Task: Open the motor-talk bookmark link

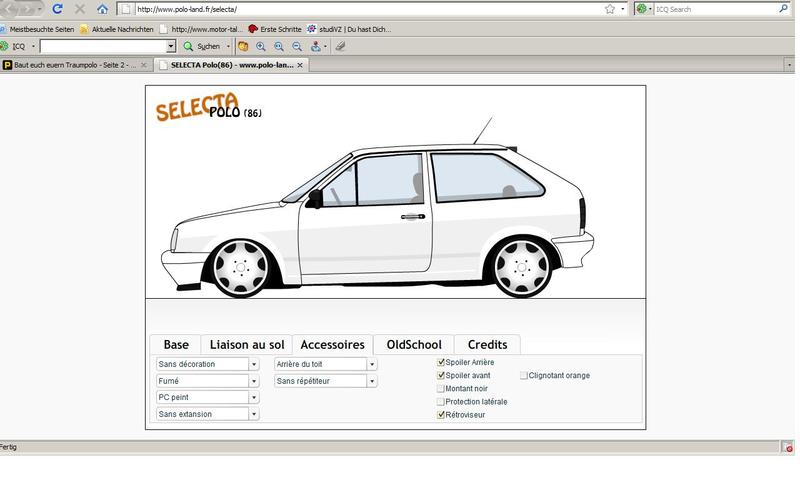Action: pos(201,30)
